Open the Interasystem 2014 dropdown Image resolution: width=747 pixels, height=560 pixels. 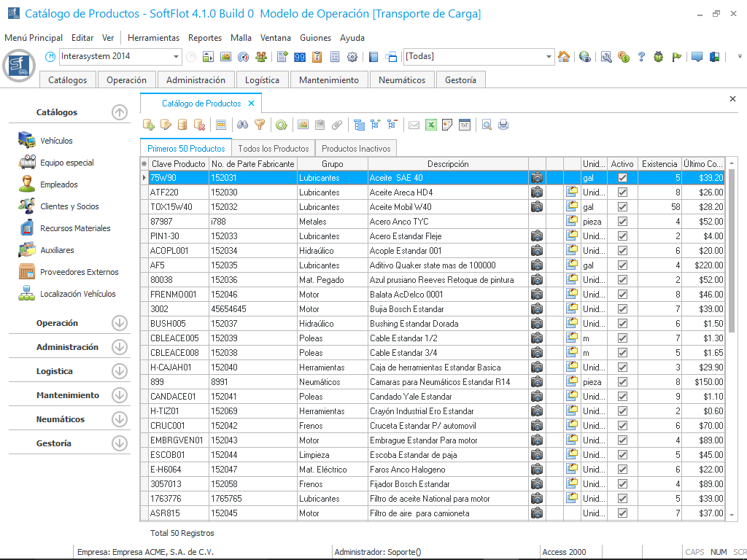[177, 57]
